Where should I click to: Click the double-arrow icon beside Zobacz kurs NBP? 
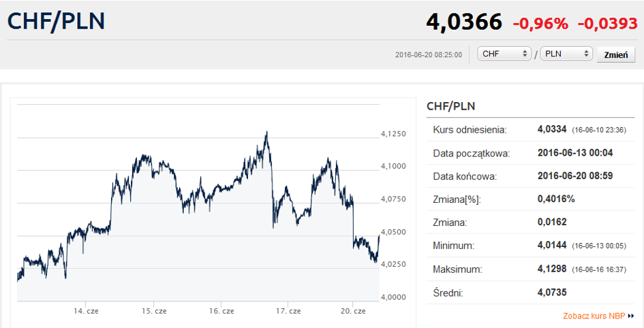click(x=631, y=316)
